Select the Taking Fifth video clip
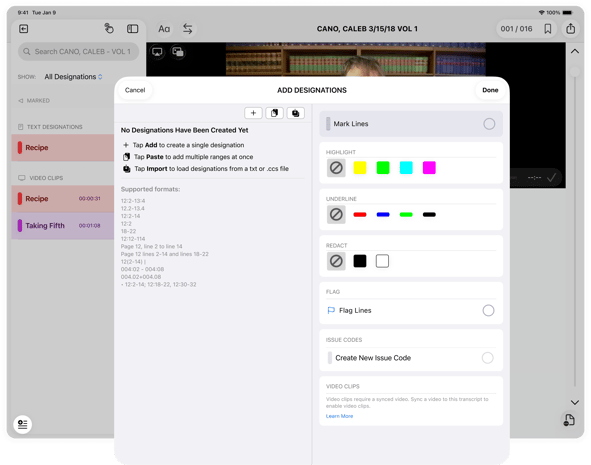Screen dimensions: 591x465 (63, 226)
